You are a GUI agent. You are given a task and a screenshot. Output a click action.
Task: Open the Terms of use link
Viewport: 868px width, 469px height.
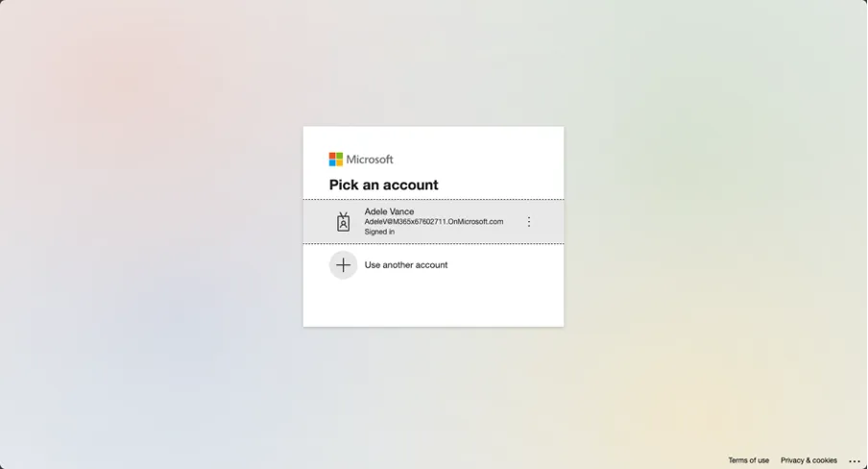(x=748, y=460)
